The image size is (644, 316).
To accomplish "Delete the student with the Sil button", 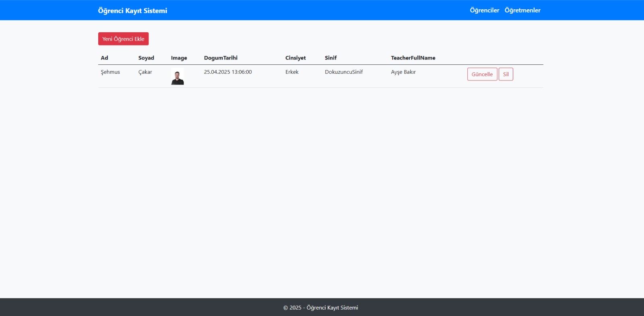I will pyautogui.click(x=506, y=74).
